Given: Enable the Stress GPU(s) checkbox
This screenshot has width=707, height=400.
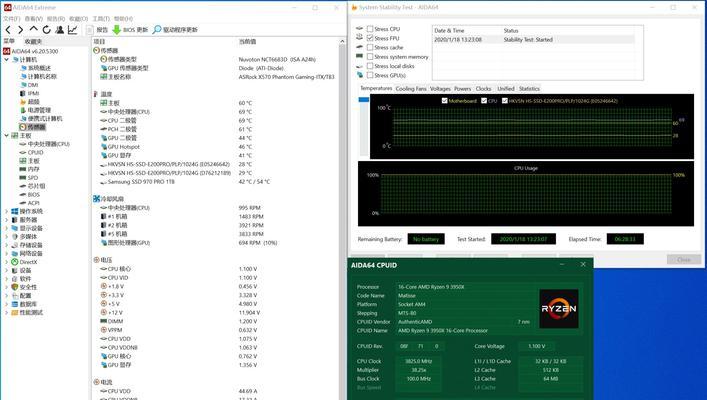Looking at the screenshot, I should 370,75.
